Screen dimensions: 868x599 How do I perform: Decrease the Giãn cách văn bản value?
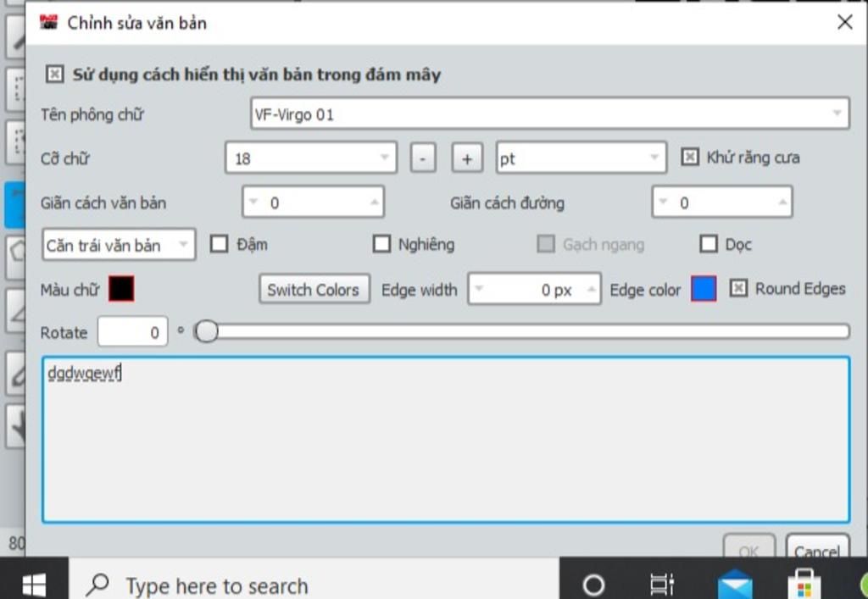click(x=253, y=202)
